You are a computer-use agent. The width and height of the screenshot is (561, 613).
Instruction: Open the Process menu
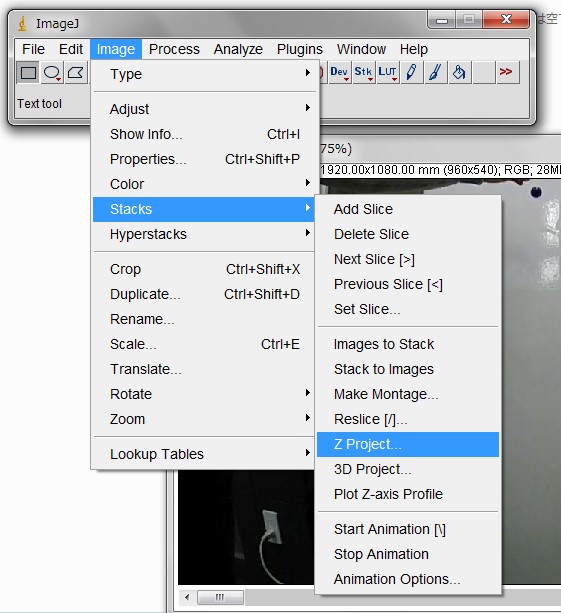pyautogui.click(x=174, y=49)
